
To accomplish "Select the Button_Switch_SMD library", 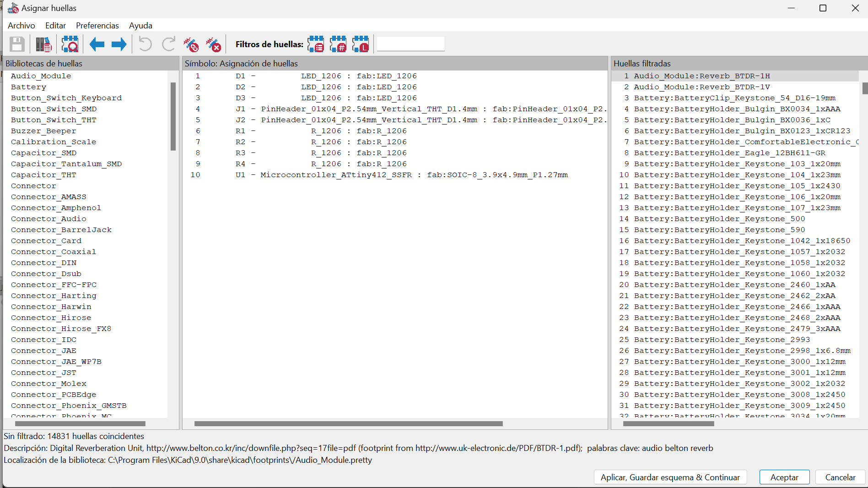I will [x=54, y=109].
